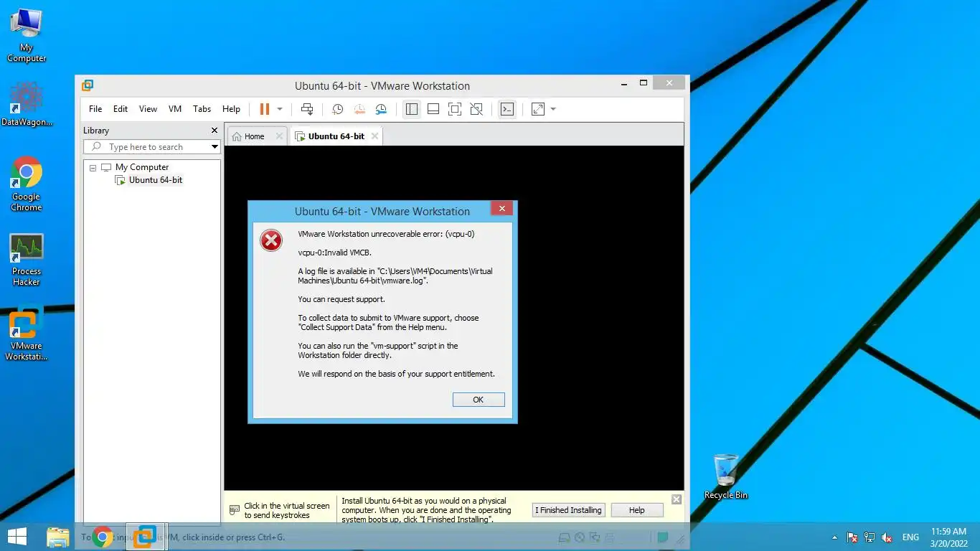Viewport: 980px width, 551px height.
Task: Open the snapshot manager
Action: pos(381,109)
